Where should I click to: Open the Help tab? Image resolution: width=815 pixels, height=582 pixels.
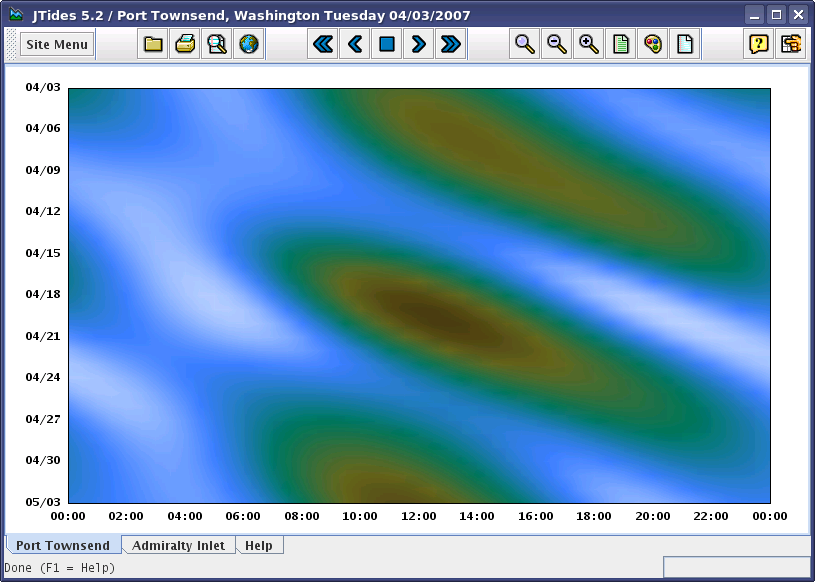tap(259, 545)
